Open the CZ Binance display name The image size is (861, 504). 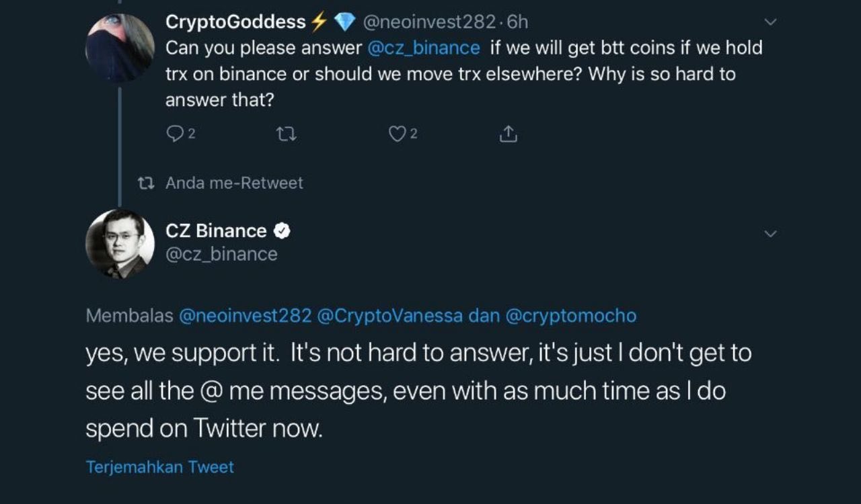[216, 231]
